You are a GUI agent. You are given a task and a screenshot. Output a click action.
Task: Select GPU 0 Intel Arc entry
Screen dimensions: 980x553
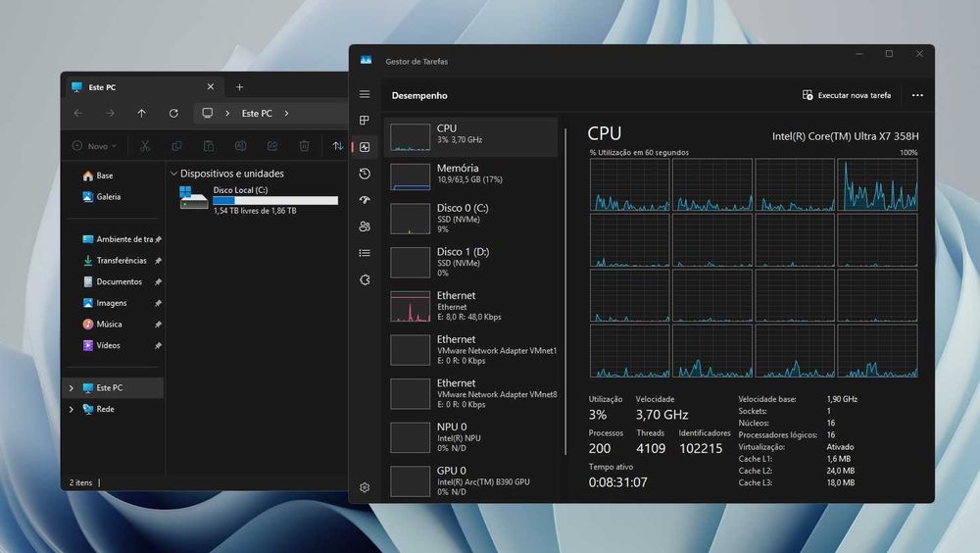click(x=470, y=481)
